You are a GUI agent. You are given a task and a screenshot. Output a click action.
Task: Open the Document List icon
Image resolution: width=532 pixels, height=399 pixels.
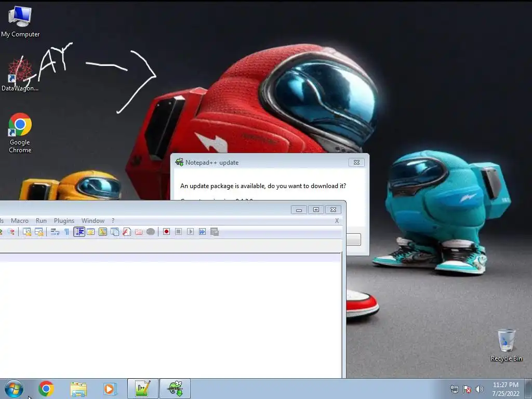tap(115, 232)
